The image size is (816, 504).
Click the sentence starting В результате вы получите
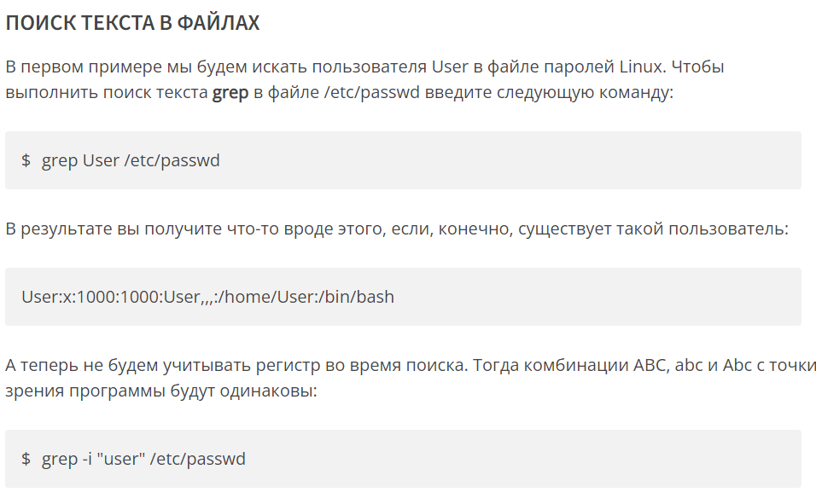point(397,229)
